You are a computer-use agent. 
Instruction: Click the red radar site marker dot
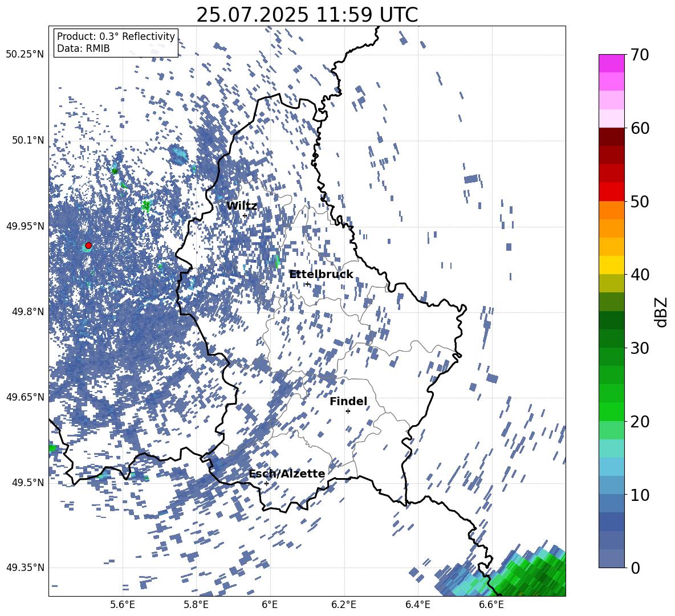click(88, 246)
